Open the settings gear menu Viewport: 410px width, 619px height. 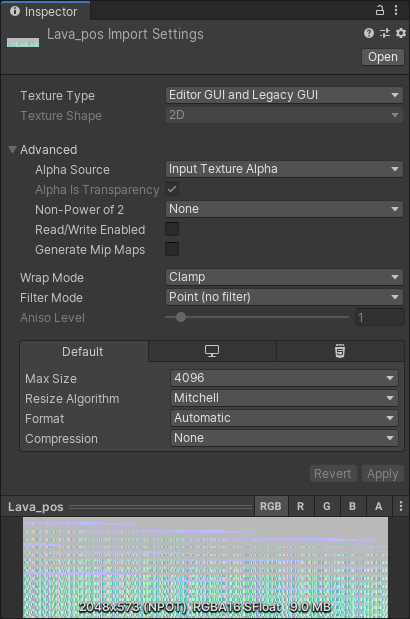click(x=401, y=33)
